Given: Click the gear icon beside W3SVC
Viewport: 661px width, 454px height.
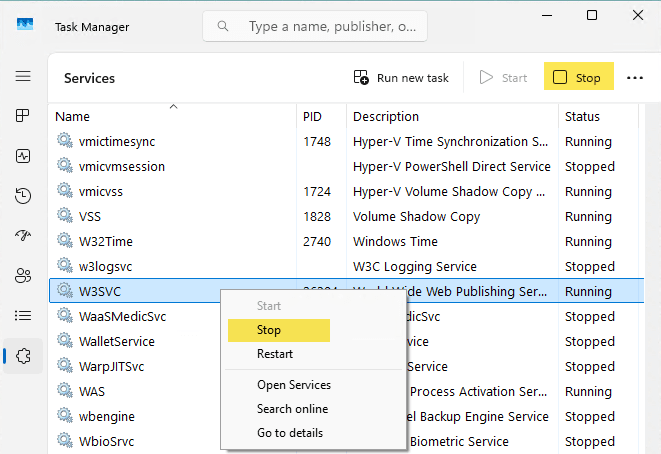Looking at the screenshot, I should tap(65, 290).
